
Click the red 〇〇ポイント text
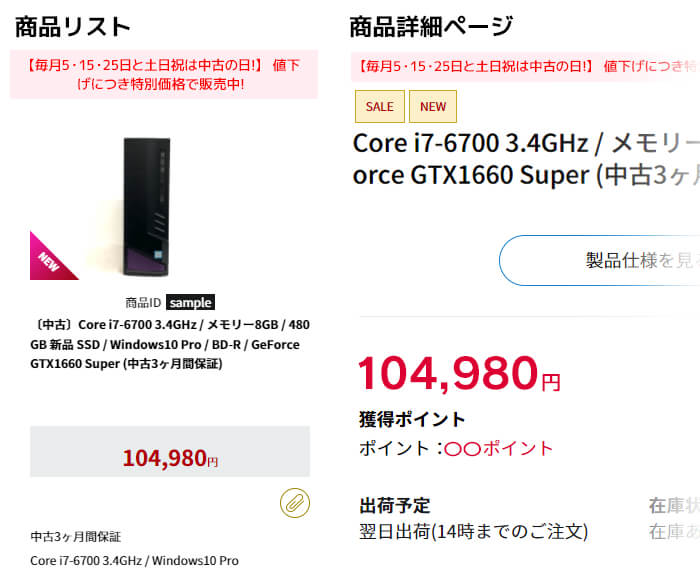tap(498, 448)
